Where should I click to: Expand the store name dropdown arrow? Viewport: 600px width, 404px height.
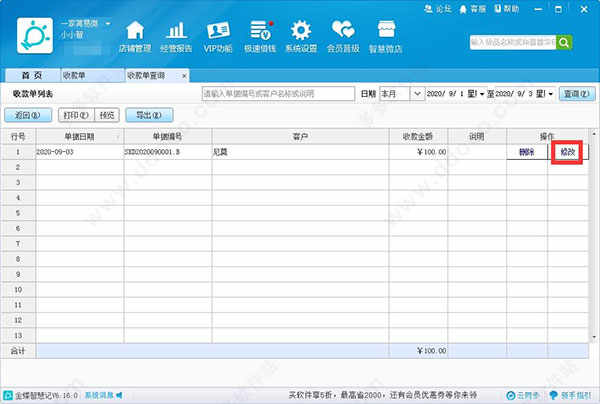tap(108, 24)
